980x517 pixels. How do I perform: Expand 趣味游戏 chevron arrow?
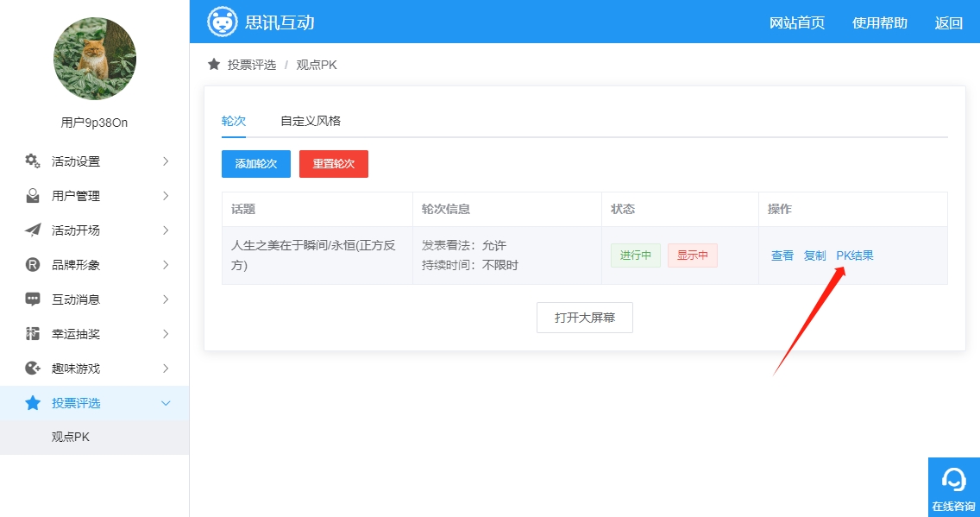coord(166,368)
